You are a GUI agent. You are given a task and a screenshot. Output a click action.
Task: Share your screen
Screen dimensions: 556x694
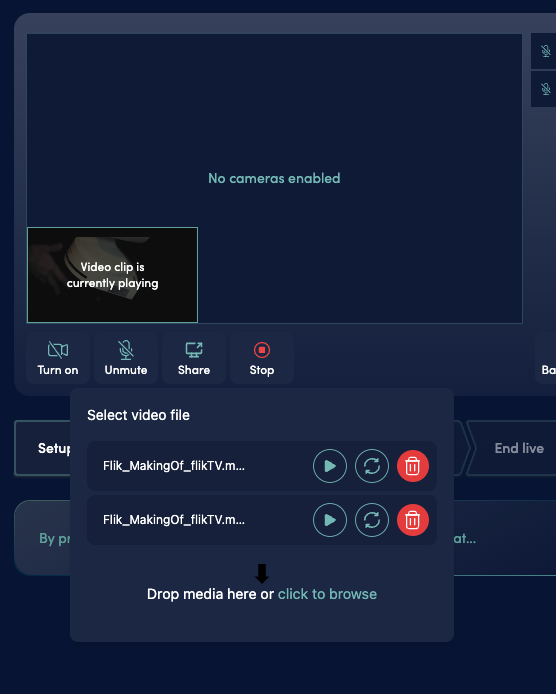tap(194, 358)
